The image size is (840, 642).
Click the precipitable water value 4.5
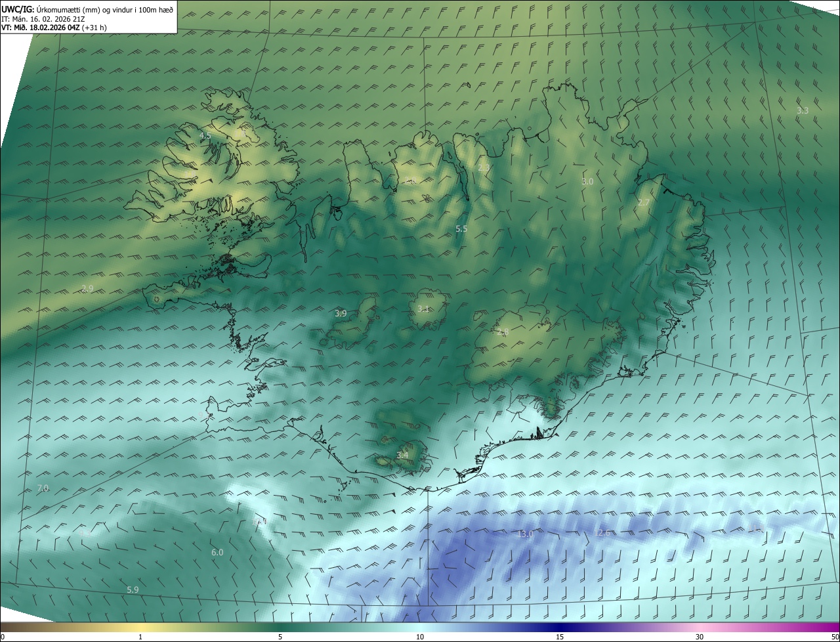point(205,136)
